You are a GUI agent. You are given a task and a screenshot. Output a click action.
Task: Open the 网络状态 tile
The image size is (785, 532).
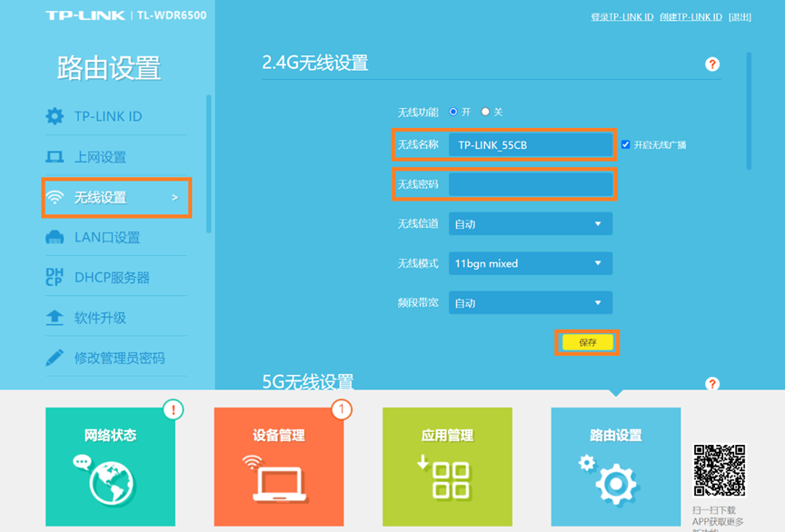pos(110,467)
